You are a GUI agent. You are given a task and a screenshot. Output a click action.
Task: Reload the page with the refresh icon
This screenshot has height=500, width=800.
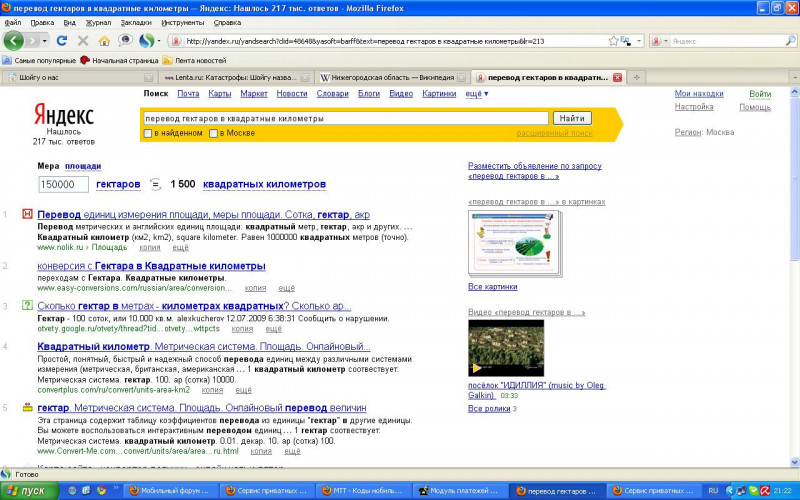click(62, 41)
